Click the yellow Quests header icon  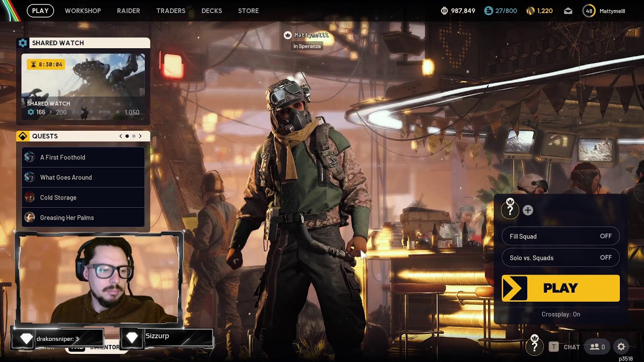[23, 136]
